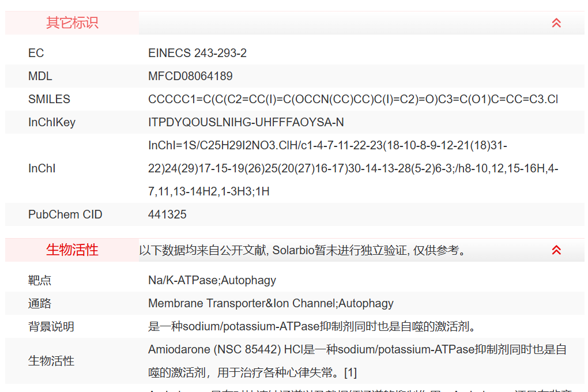Click the EINECS 243-293-2 value
This screenshot has width=588, height=392.
(197, 53)
